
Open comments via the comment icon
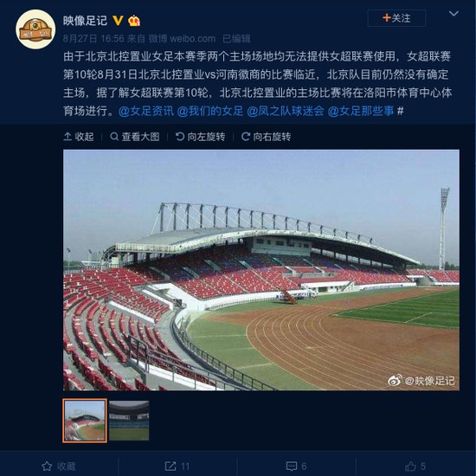pos(296,466)
